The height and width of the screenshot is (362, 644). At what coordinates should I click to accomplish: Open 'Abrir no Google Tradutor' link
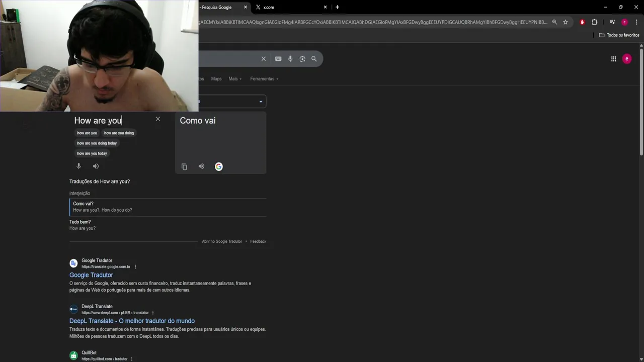pyautogui.click(x=222, y=241)
